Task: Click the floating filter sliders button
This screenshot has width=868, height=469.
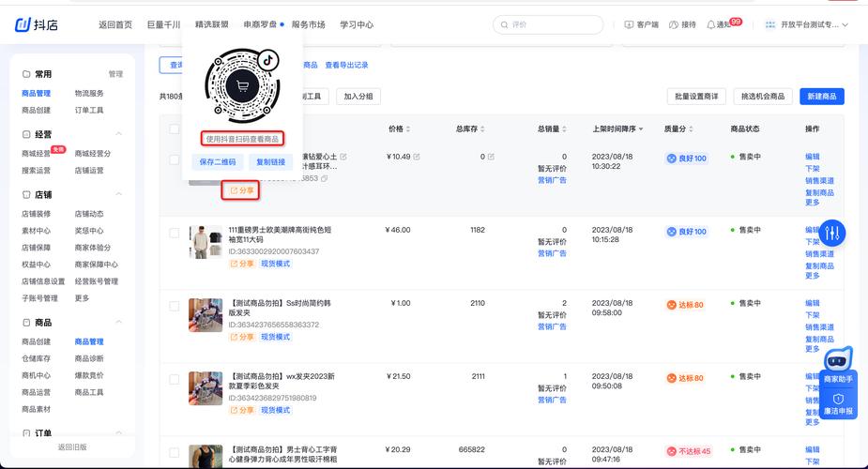Action: (832, 233)
